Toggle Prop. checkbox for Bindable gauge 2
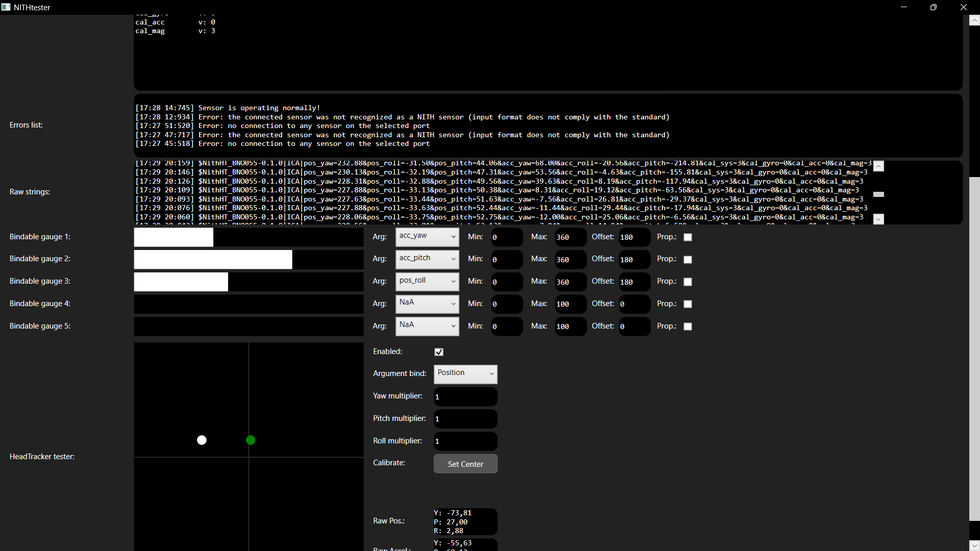980x551 pixels. click(x=688, y=260)
